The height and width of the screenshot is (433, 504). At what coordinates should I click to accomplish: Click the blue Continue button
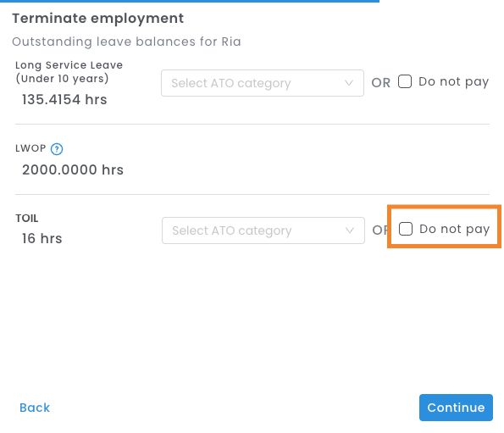[456, 408]
